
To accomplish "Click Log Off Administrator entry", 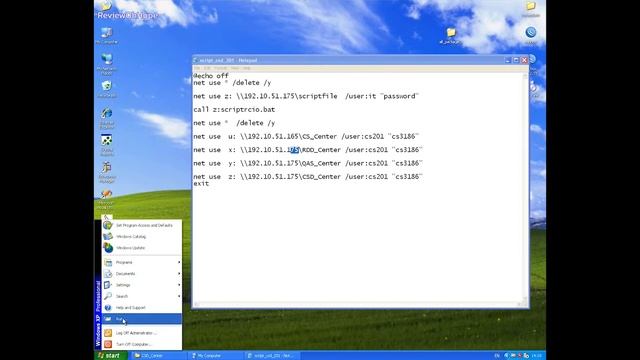I will 142,333.
